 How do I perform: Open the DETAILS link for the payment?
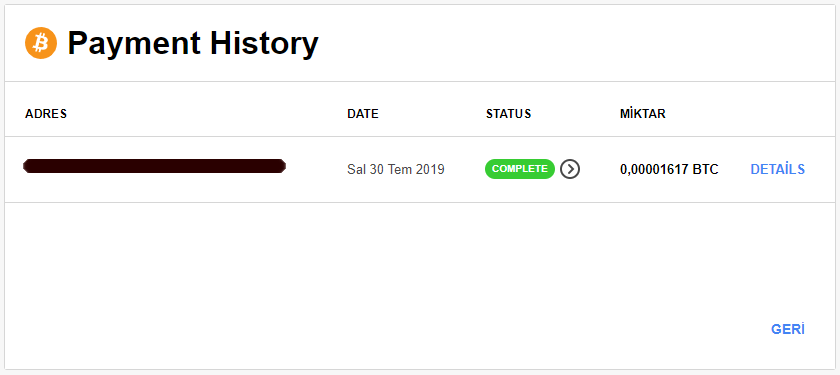(x=777, y=169)
